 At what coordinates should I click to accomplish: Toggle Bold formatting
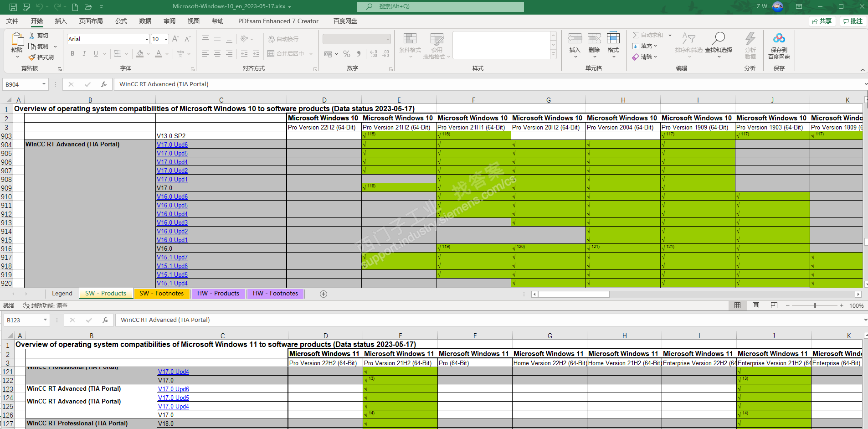point(72,54)
